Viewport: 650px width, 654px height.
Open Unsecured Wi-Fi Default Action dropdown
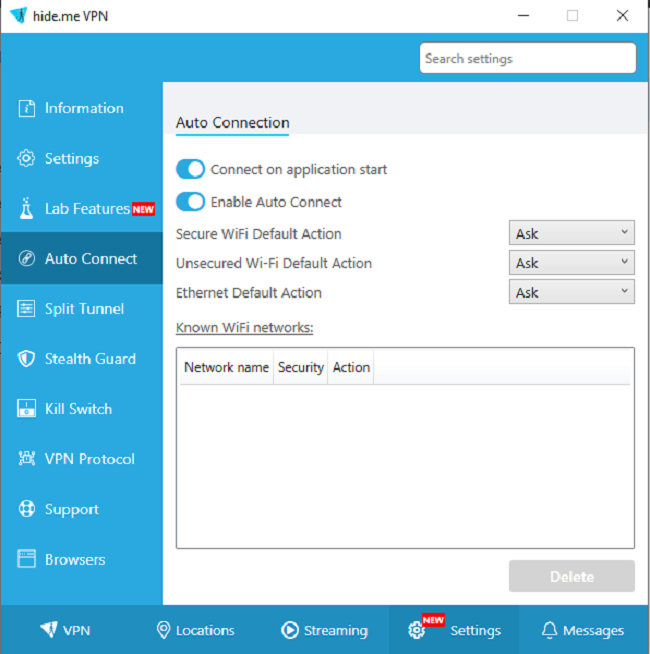click(572, 262)
